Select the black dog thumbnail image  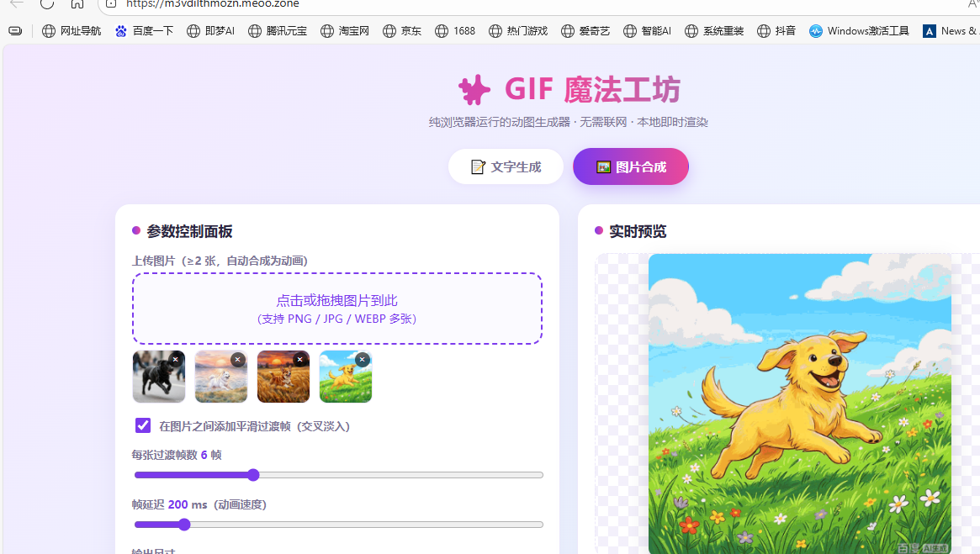159,377
